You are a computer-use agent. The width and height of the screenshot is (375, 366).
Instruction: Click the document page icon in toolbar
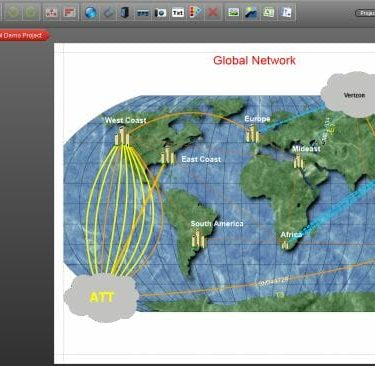[286, 12]
